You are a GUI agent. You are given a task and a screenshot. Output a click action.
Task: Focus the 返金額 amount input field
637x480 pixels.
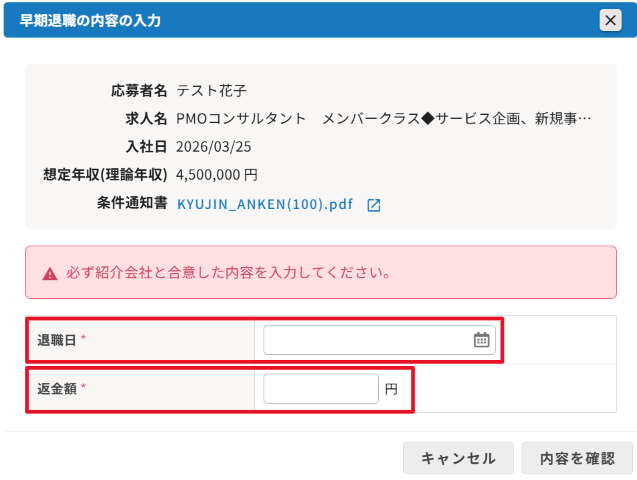coord(321,389)
